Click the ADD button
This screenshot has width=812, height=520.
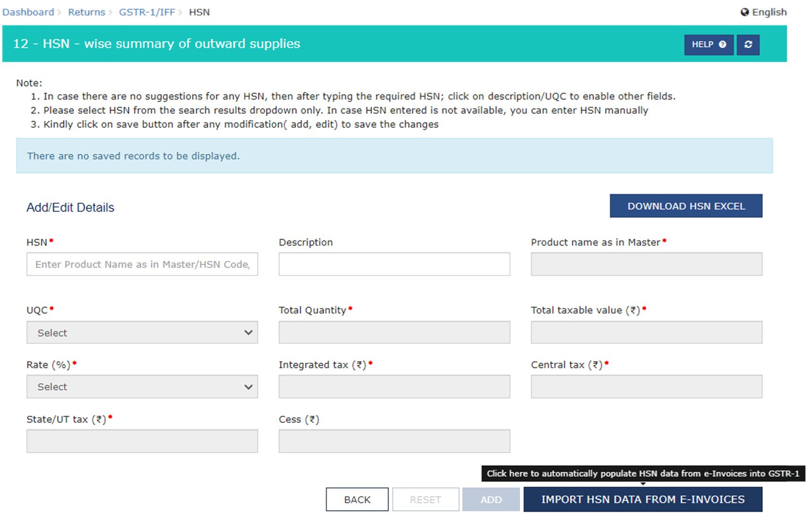pos(491,500)
